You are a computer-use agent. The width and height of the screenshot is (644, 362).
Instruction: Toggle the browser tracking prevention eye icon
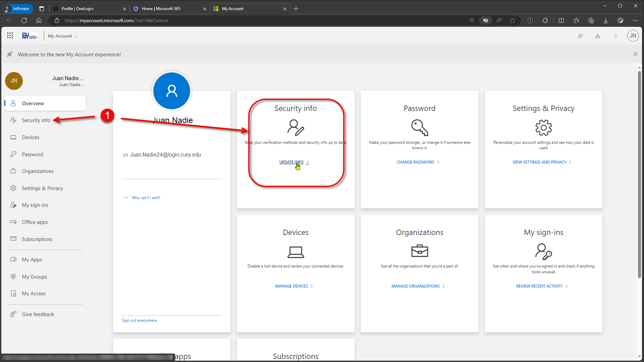coord(485,20)
